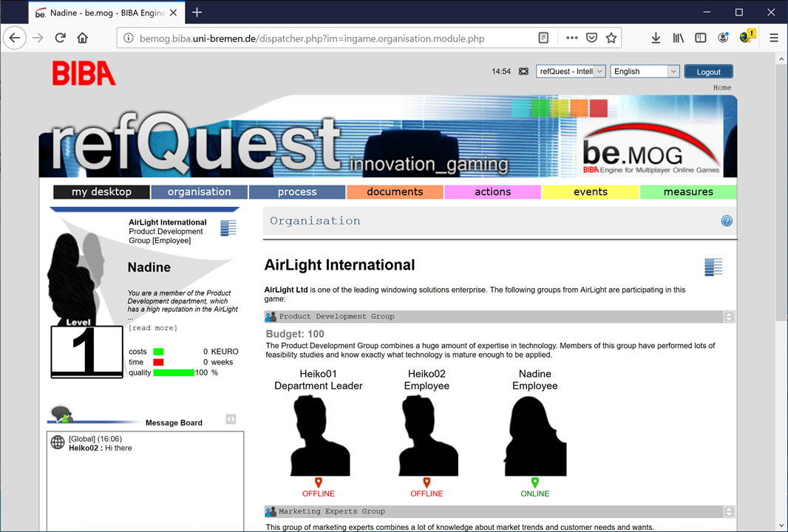
Task: Open the library bookshelf icon
Action: (679, 38)
